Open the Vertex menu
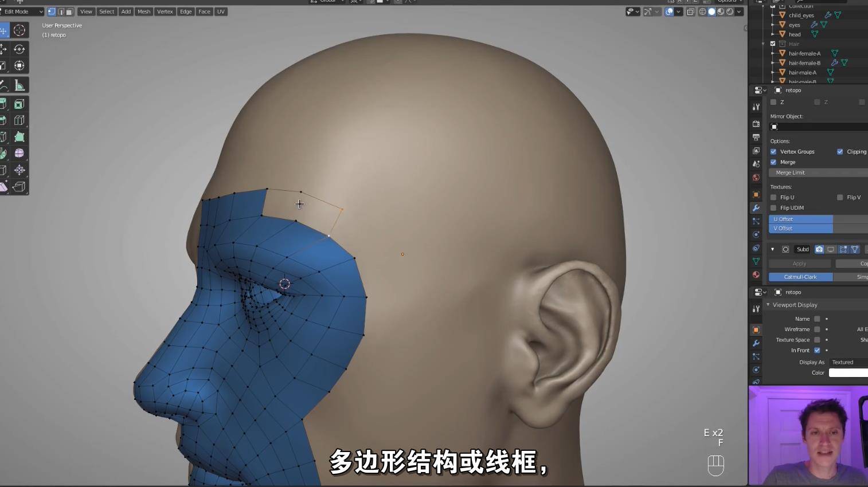This screenshot has width=868, height=487. [165, 11]
